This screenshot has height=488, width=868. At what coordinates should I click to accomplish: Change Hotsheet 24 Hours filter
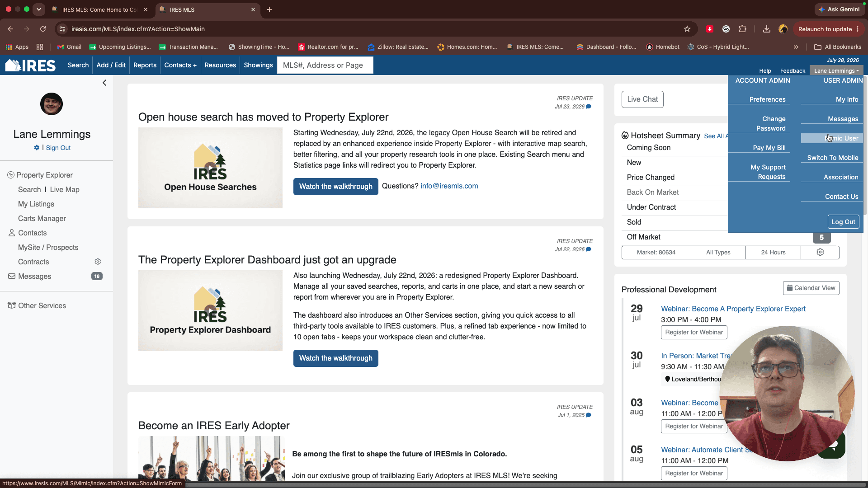tap(773, 252)
